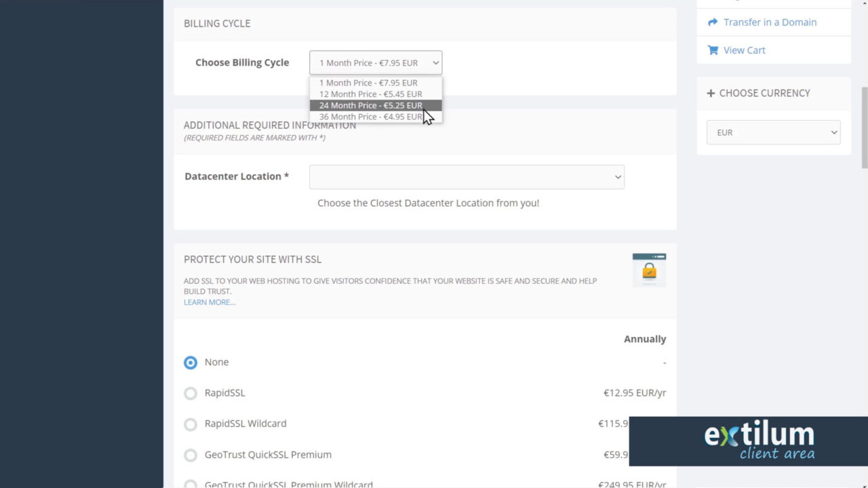The image size is (868, 488).
Task: Open the Datacenter Location dropdown
Action: click(x=467, y=177)
